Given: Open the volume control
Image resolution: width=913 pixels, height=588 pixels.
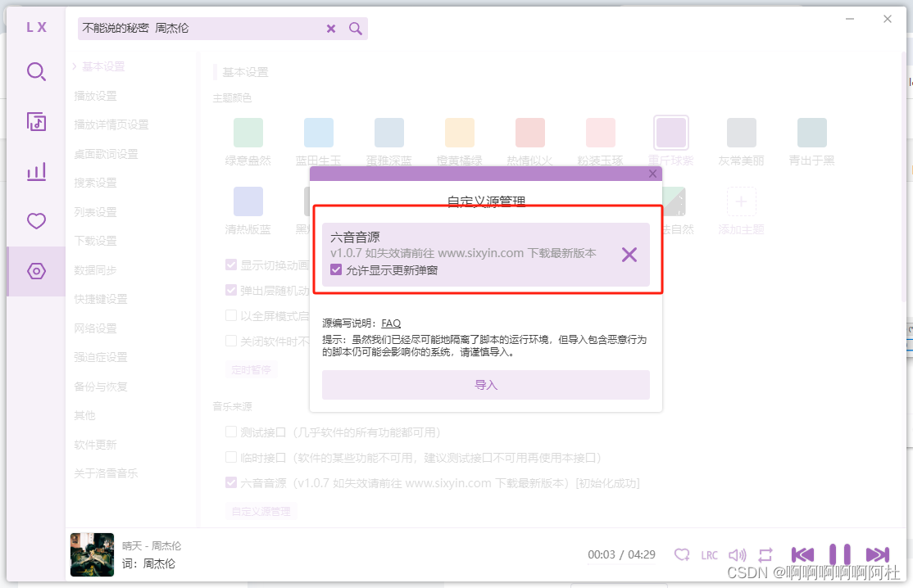Looking at the screenshot, I should tap(737, 555).
